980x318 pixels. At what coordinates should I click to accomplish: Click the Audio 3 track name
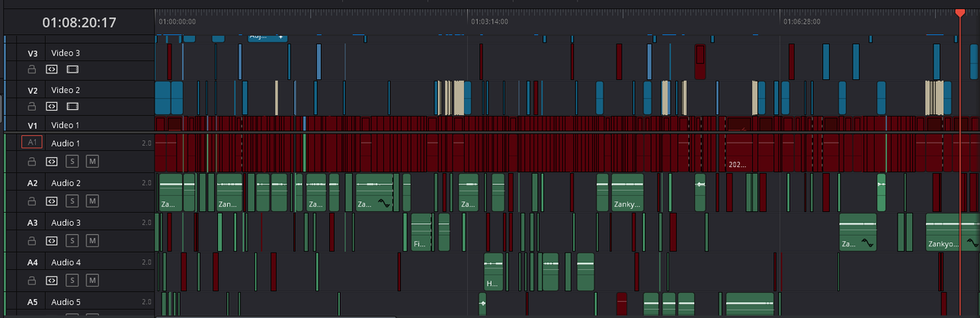point(66,223)
